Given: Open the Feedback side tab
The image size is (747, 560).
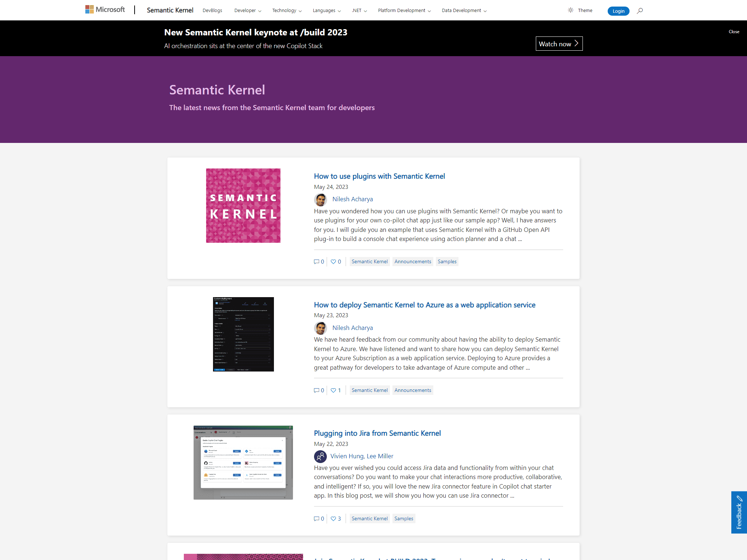Looking at the screenshot, I should 739,512.
